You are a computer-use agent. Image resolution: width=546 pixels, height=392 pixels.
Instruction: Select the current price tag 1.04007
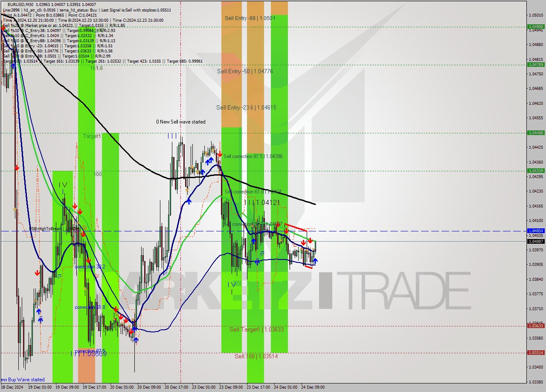536,241
